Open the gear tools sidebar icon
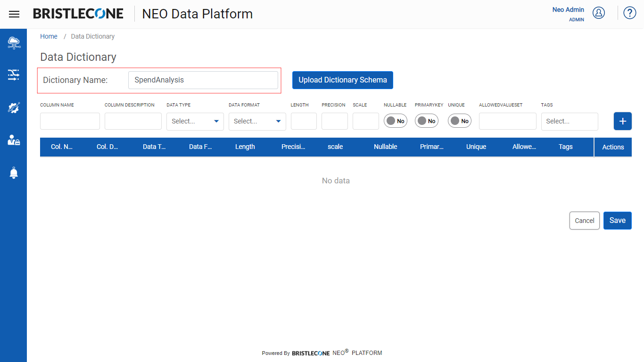This screenshot has height=362, width=644. click(14, 107)
